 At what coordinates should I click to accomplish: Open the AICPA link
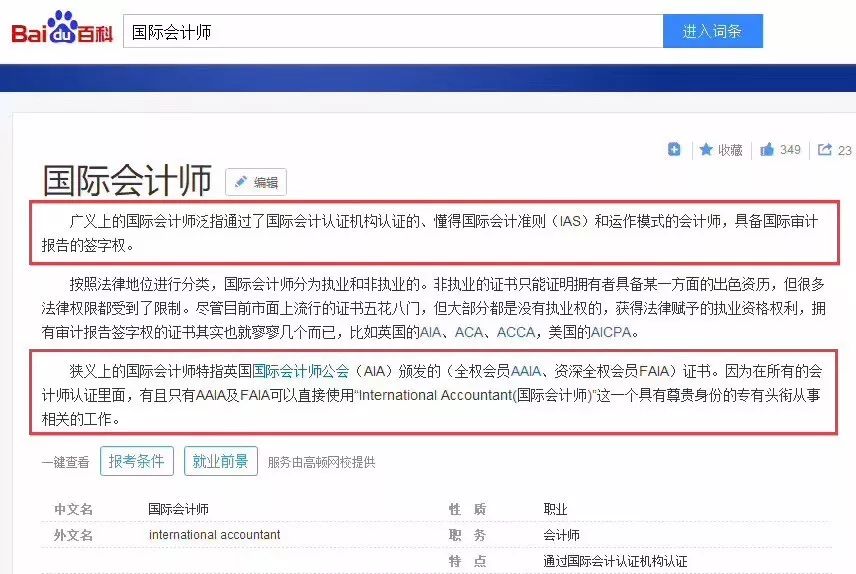coord(611,332)
